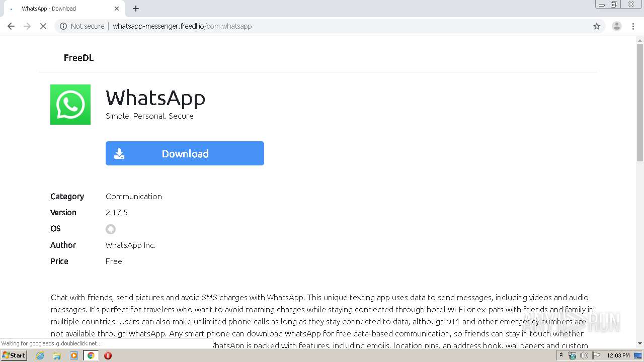Open Windows Media Player from the taskbar

(74, 355)
